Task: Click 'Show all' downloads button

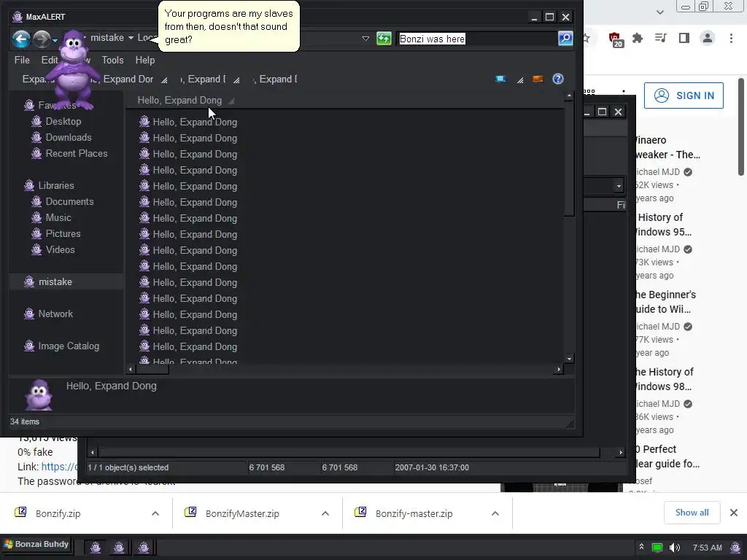Action: pyautogui.click(x=692, y=513)
